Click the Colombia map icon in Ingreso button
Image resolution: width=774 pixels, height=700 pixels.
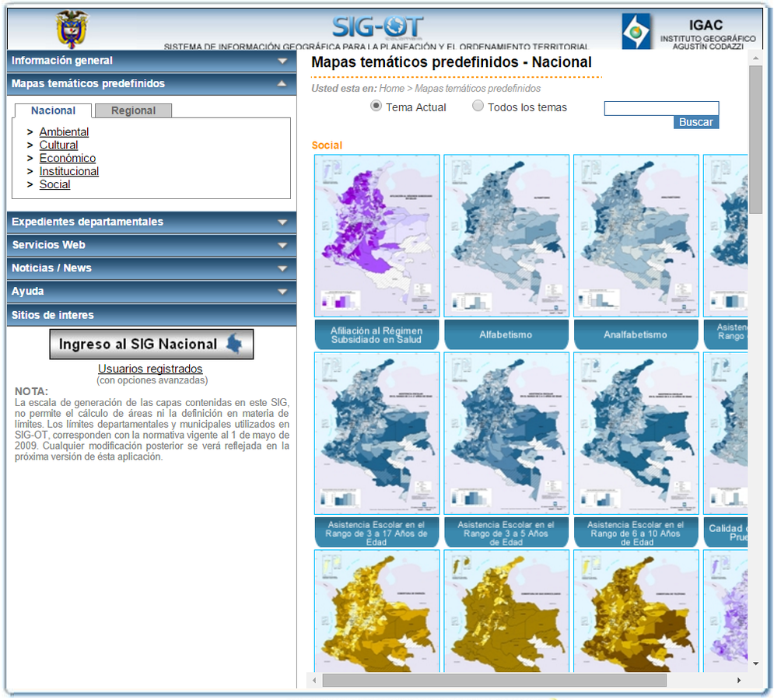[234, 344]
